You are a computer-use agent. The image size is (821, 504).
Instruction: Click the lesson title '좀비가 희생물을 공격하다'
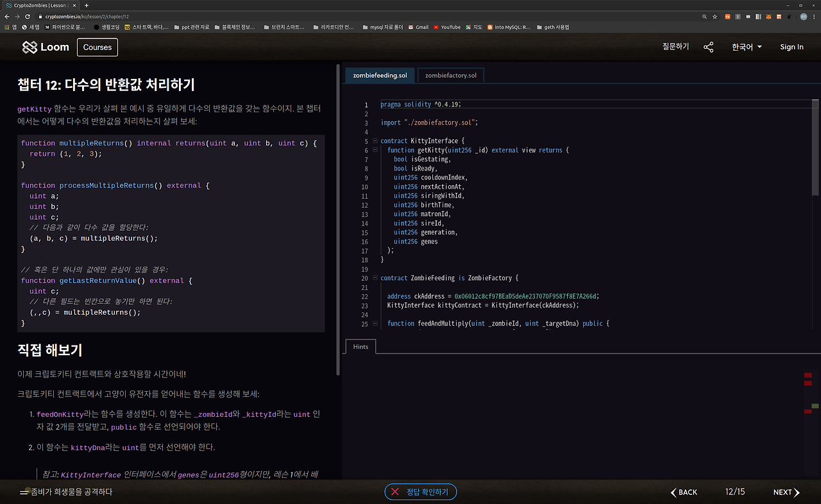click(72, 492)
